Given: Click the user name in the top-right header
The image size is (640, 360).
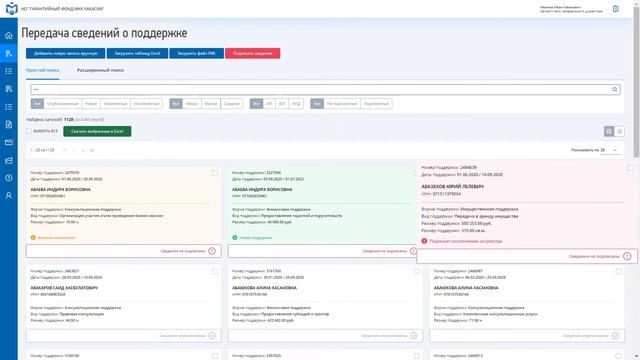Looking at the screenshot, I should 560,7.
